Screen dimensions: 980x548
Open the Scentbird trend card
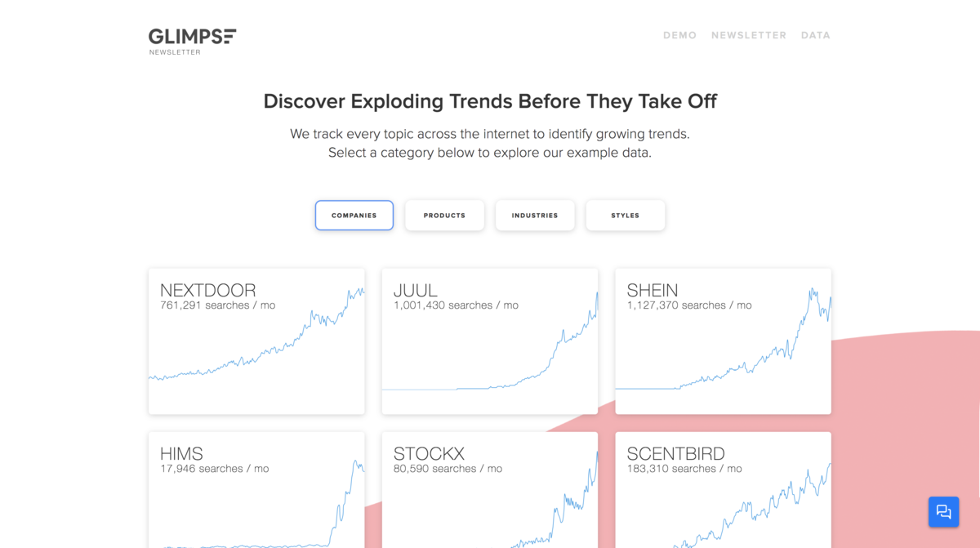point(723,490)
